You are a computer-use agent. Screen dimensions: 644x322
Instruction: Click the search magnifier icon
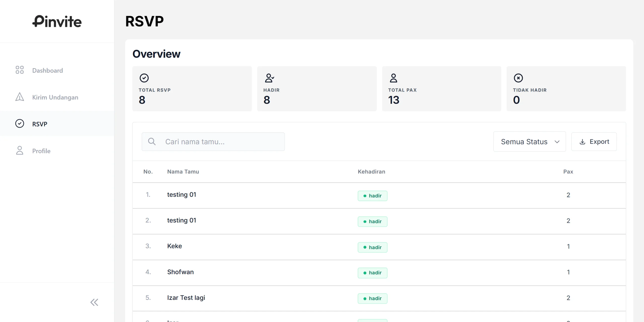pyautogui.click(x=152, y=141)
